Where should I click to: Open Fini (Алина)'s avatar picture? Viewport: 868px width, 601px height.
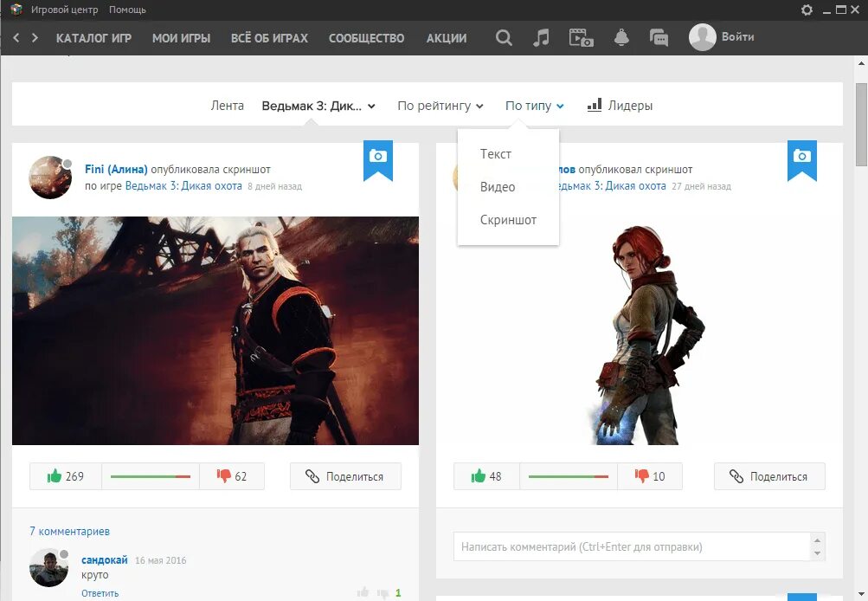click(50, 178)
